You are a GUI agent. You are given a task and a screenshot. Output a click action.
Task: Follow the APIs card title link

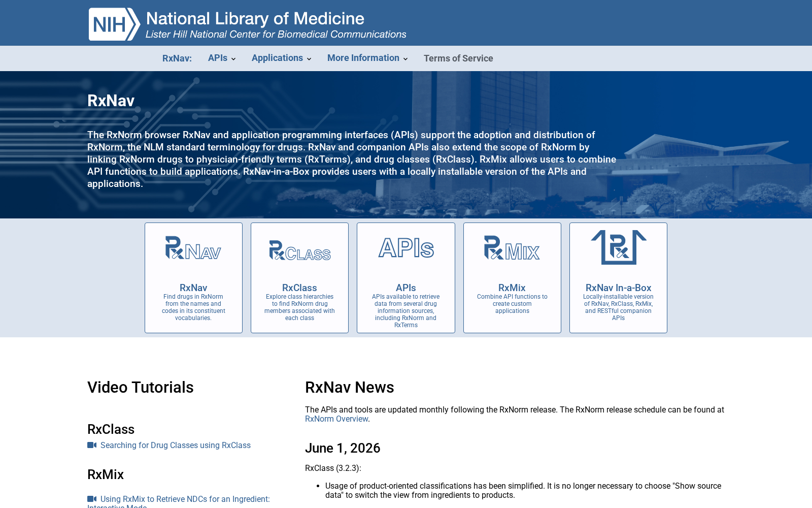(x=406, y=288)
